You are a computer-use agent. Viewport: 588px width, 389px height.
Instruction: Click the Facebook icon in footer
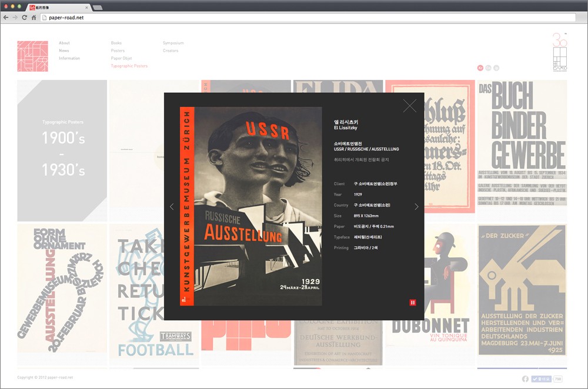(525, 379)
